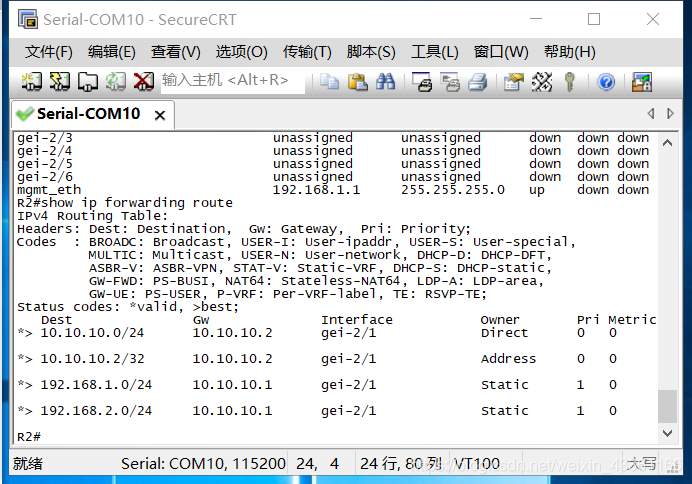Click the tab scroll left arrow

click(x=651, y=113)
